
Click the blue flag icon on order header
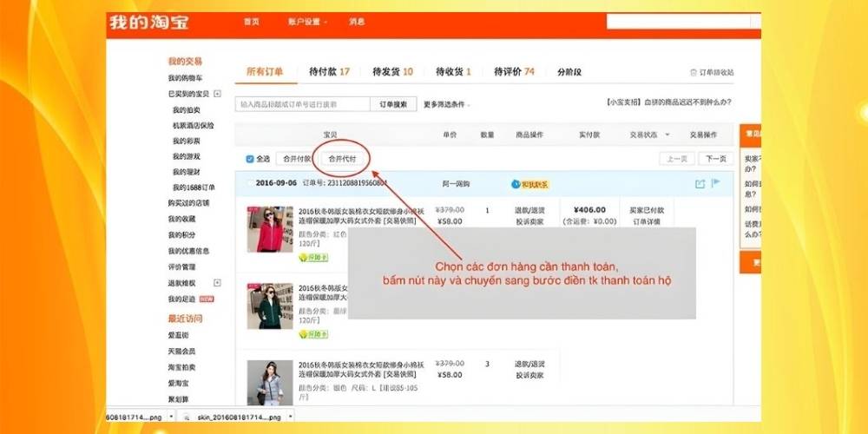point(715,183)
